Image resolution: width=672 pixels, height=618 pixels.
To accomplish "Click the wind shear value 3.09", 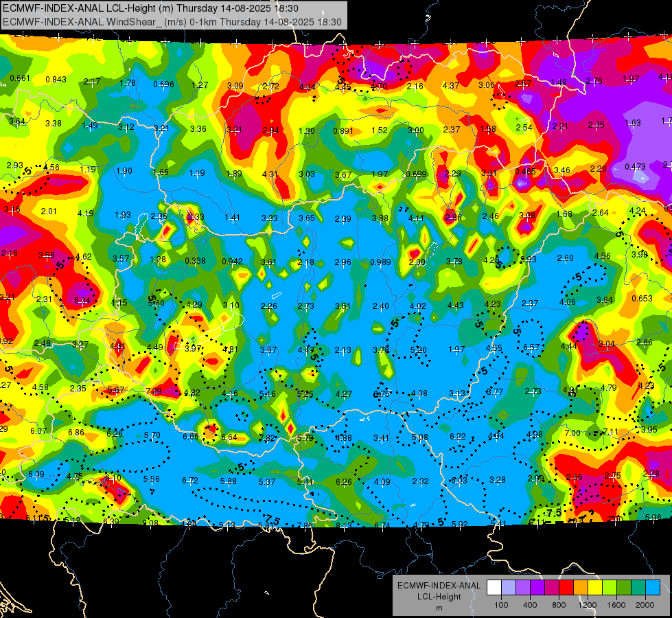I will 235,85.
